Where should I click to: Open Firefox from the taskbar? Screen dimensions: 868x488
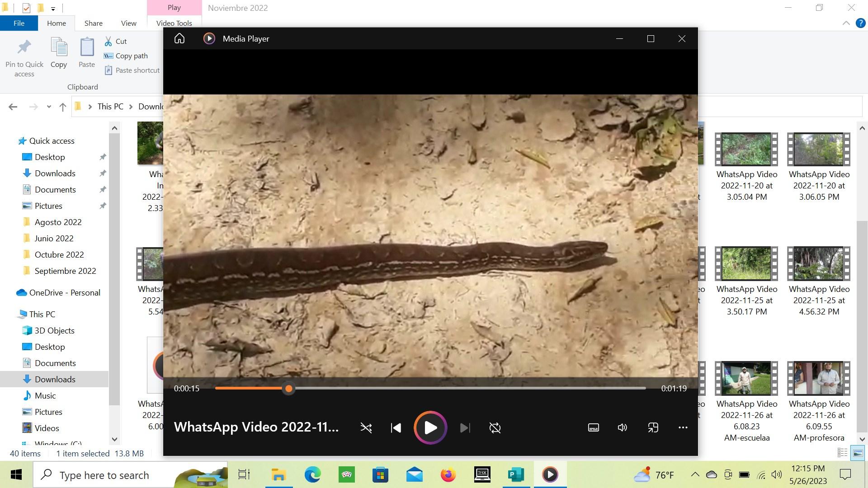(x=448, y=475)
